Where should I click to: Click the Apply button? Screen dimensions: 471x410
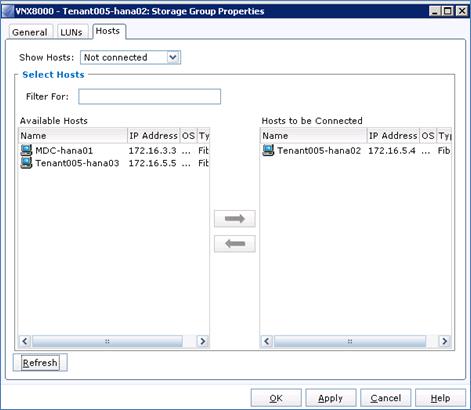[x=330, y=398]
